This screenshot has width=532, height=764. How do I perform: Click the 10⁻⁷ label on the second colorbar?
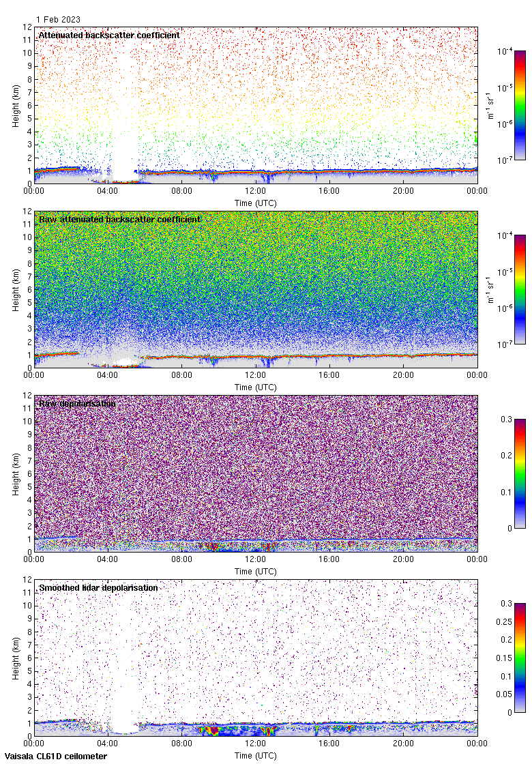tap(505, 344)
